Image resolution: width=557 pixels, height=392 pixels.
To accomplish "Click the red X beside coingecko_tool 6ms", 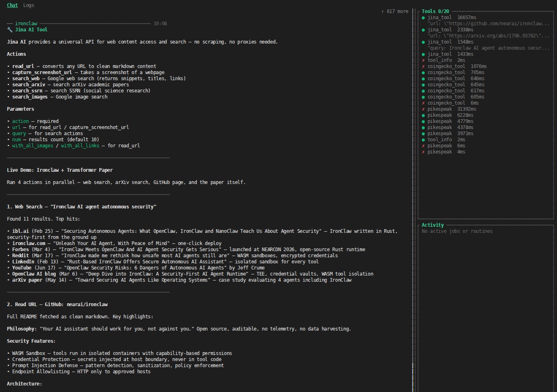I will (x=423, y=103).
